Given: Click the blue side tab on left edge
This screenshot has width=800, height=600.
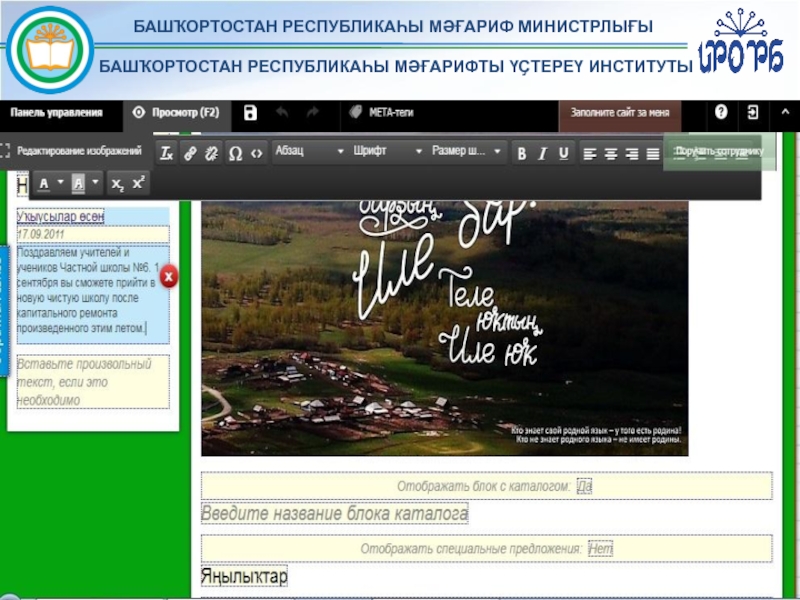Looking at the screenshot, I should point(4,311).
